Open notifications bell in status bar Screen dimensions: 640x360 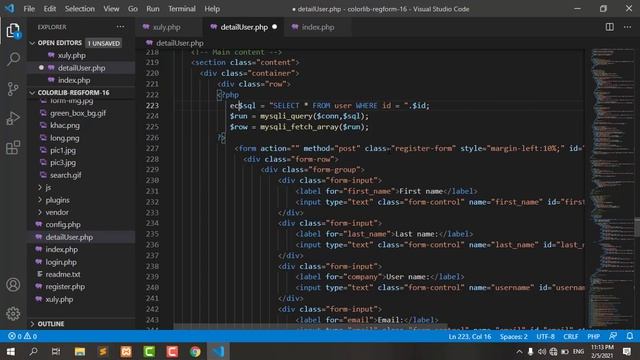[x=630, y=336]
